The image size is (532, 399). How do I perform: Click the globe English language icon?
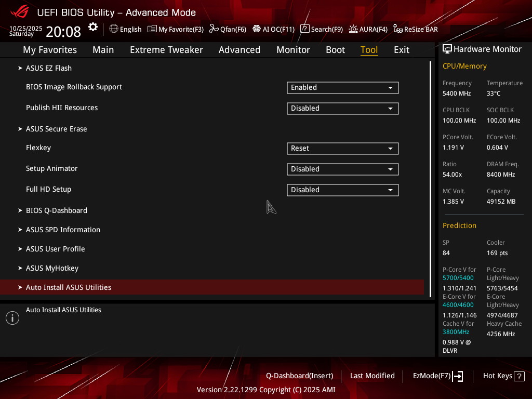[x=114, y=29]
